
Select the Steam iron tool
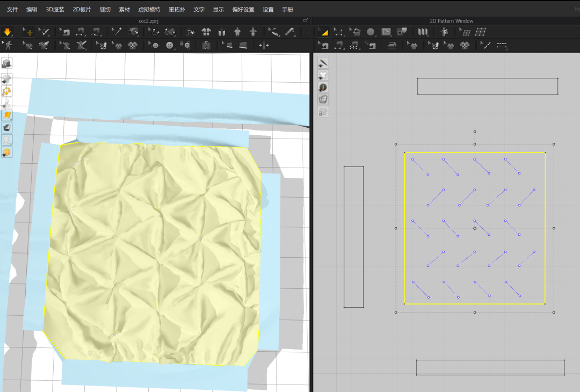pyautogui.click(x=392, y=46)
